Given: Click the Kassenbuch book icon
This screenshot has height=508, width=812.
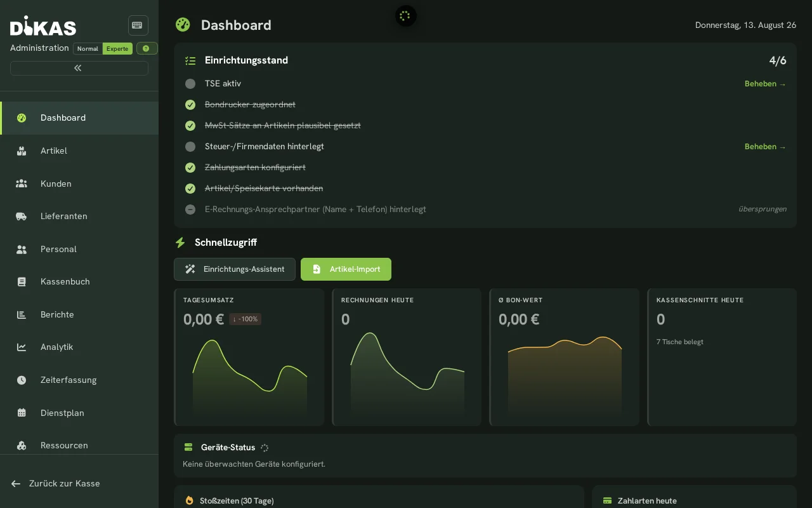Looking at the screenshot, I should coord(22,282).
